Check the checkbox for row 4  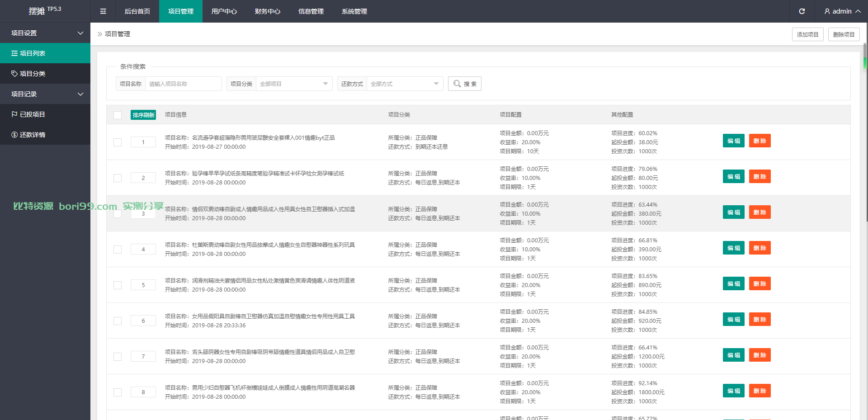(x=118, y=250)
